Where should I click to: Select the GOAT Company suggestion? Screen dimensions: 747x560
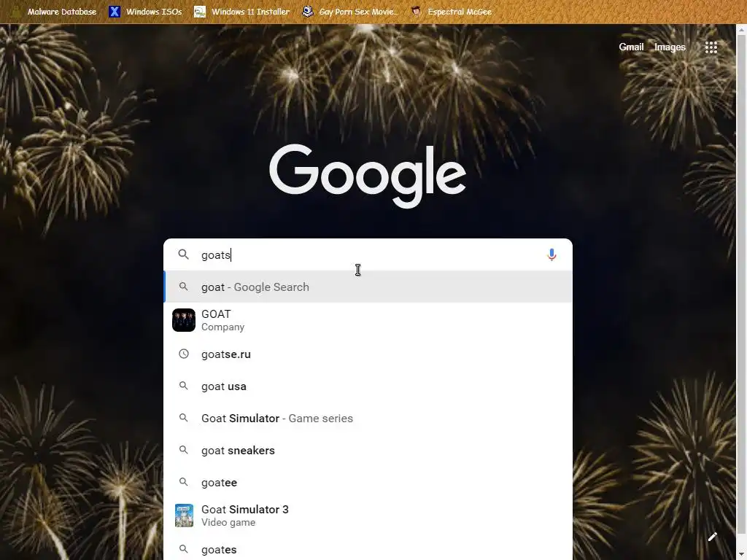[x=368, y=320]
